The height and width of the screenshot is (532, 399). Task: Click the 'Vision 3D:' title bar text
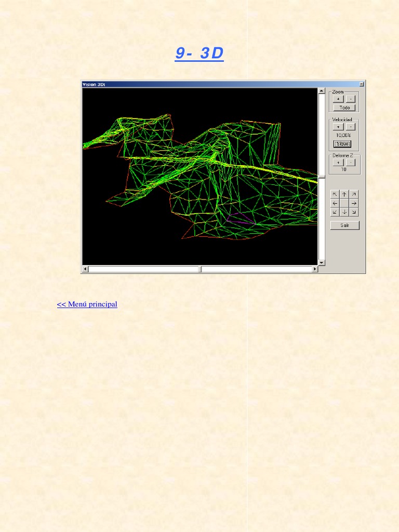click(x=94, y=85)
